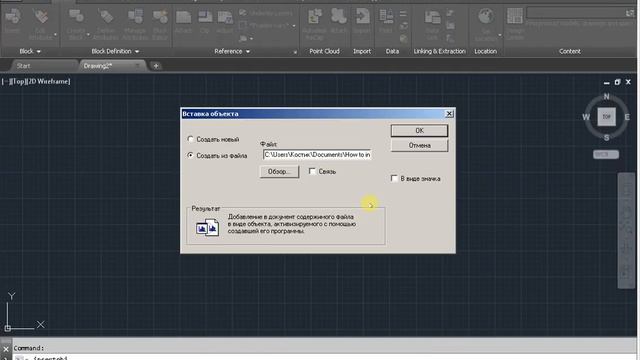The width and height of the screenshot is (640, 360).
Task: Open the Reference panel dialog launcher
Action: click(295, 52)
